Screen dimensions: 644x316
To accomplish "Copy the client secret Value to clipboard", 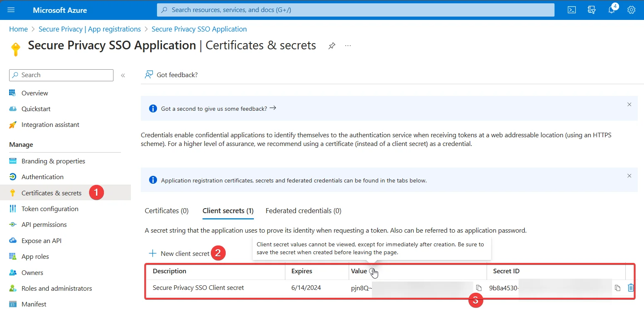I will click(x=479, y=287).
